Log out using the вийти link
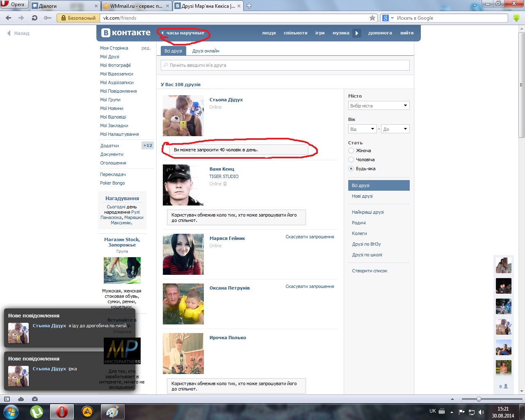Screen dimensions: 525x420 click(407, 33)
